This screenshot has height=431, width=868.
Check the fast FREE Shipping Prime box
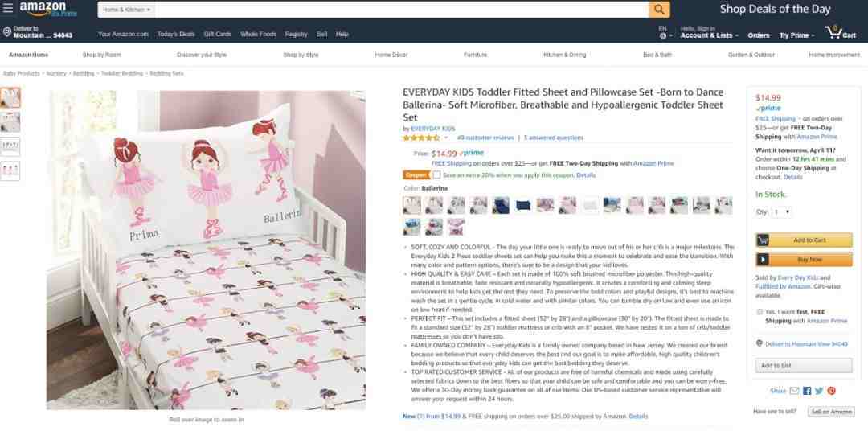click(x=759, y=312)
